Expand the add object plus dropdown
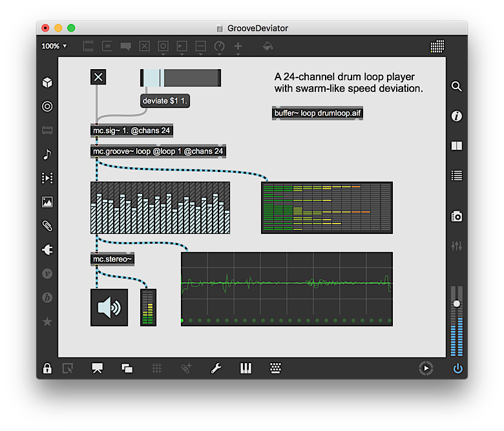 tap(238, 47)
